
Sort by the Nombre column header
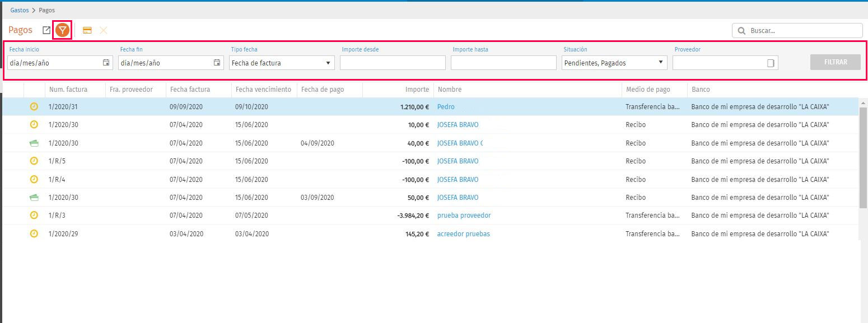[x=450, y=90]
